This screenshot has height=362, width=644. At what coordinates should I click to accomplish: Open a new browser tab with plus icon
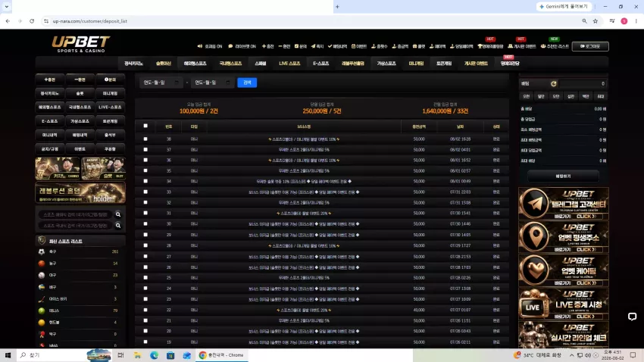[x=338, y=7]
